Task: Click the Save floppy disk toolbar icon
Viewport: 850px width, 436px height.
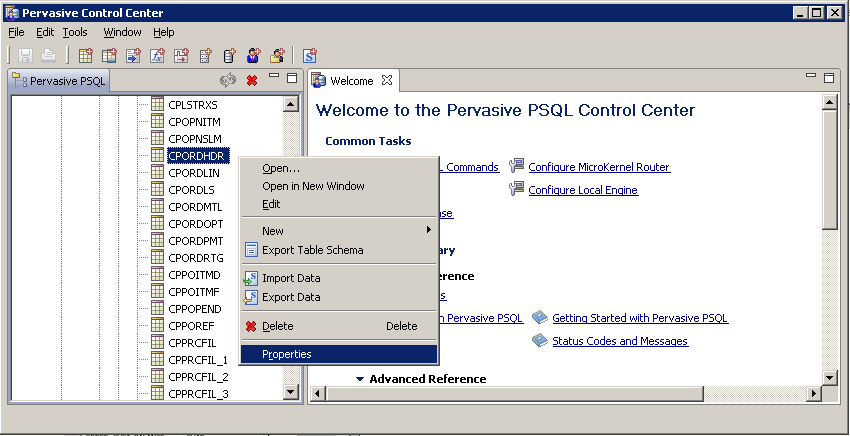Action: pyautogui.click(x=25, y=55)
